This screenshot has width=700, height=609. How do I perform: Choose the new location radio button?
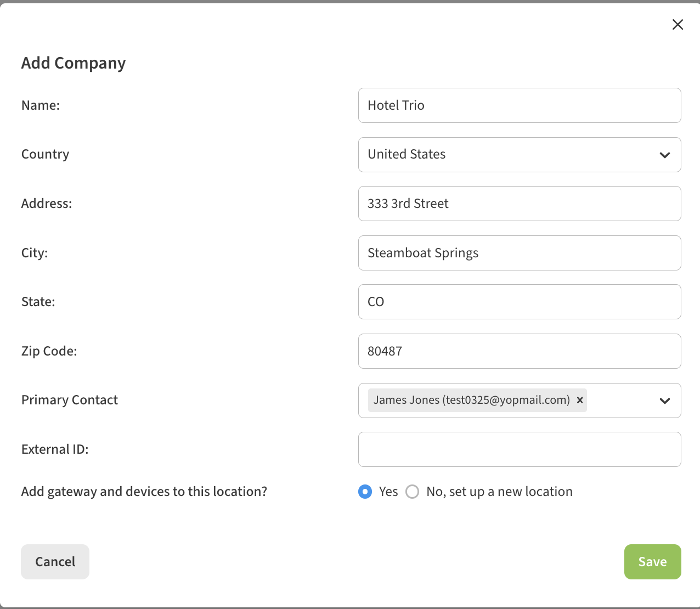(412, 492)
